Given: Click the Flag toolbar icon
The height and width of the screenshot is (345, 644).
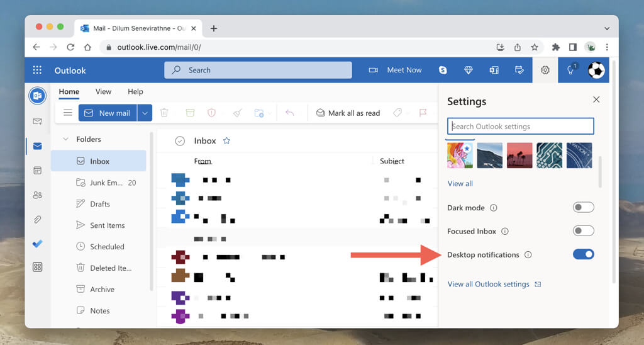Looking at the screenshot, I should tap(423, 113).
